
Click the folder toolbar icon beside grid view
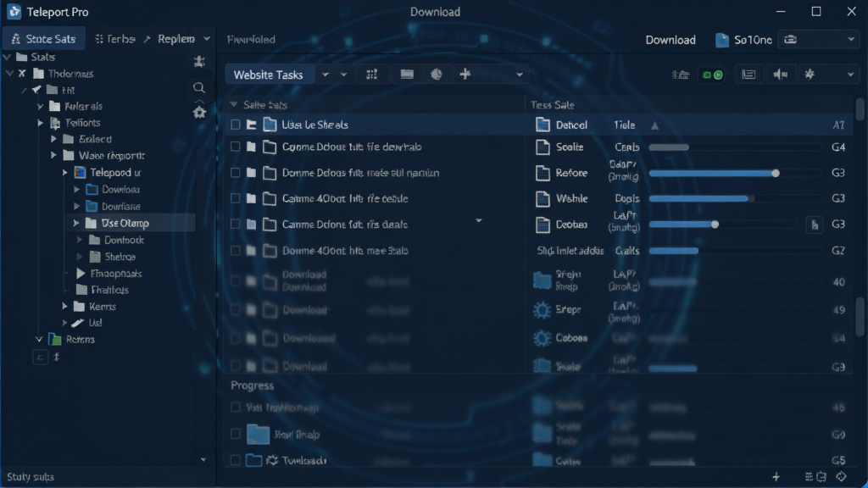[x=407, y=75]
